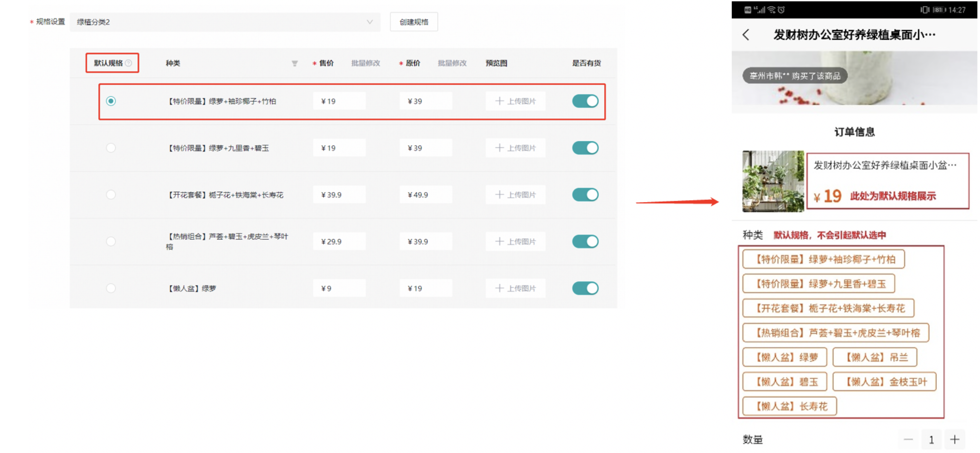The height and width of the screenshot is (453, 980).
Task: Toggle stock switch for 绿萝+九里香+碧玉 row
Action: tap(585, 148)
